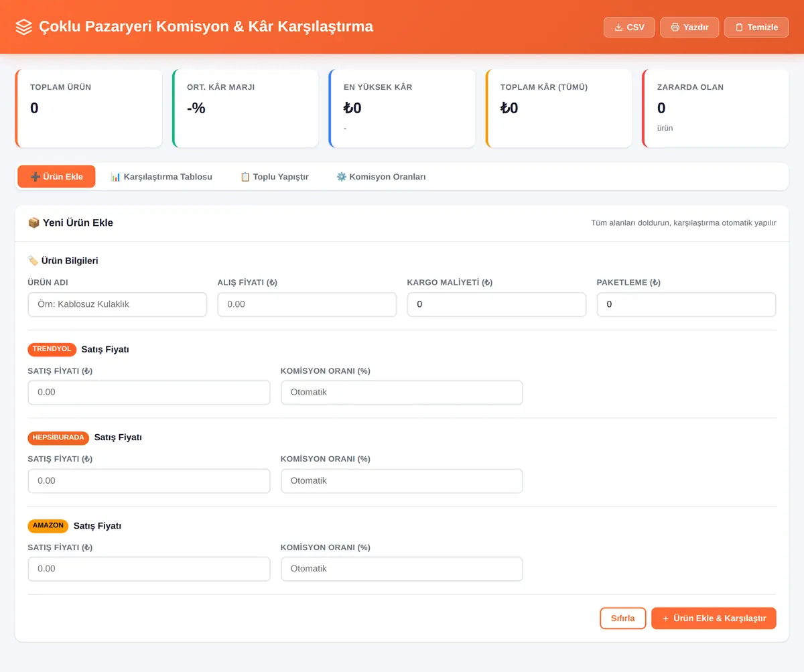Switch to Karşılaştırma Tablosu tab
This screenshot has width=804, height=672.
(161, 177)
